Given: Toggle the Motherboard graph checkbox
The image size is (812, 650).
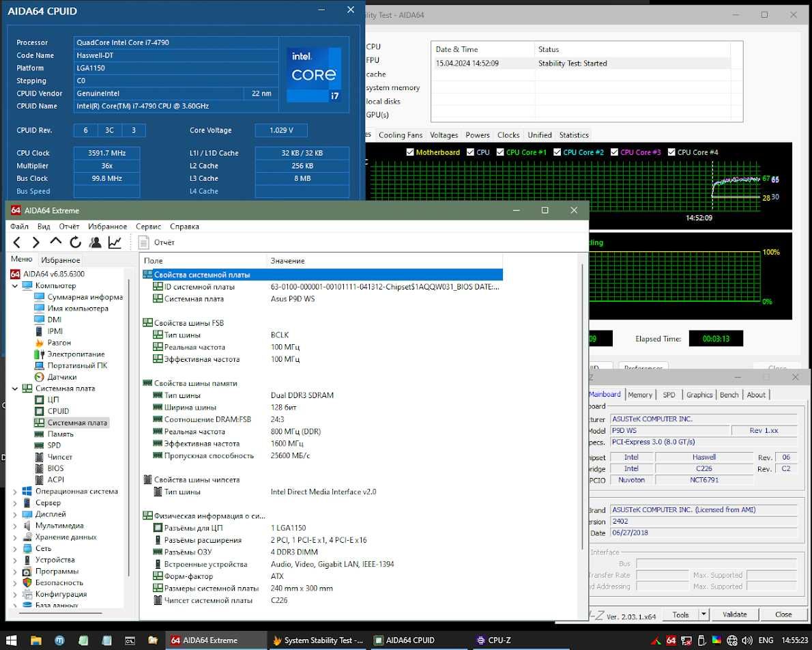Looking at the screenshot, I should click(410, 152).
